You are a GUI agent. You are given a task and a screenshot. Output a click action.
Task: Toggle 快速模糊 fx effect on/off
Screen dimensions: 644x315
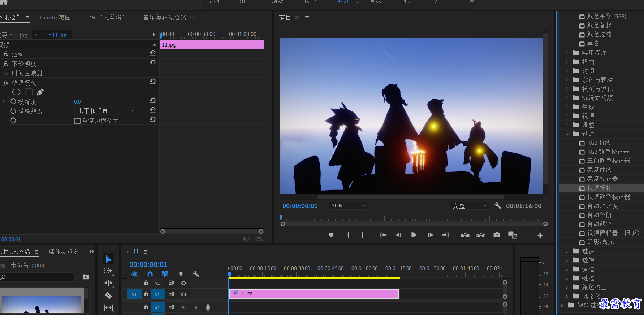click(x=6, y=83)
